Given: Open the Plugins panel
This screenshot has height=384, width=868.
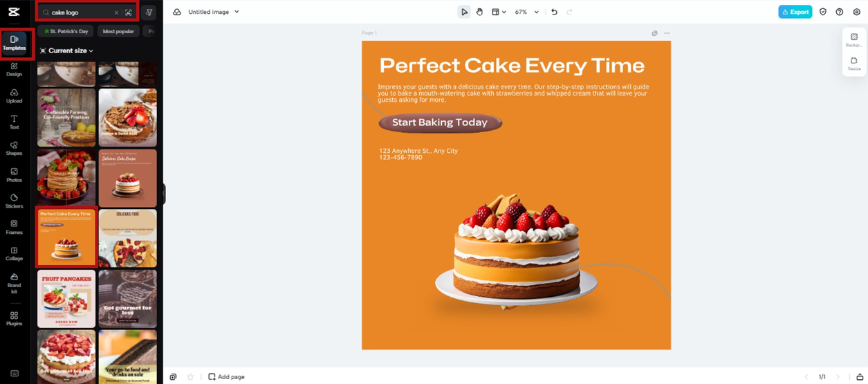Looking at the screenshot, I should point(14,318).
